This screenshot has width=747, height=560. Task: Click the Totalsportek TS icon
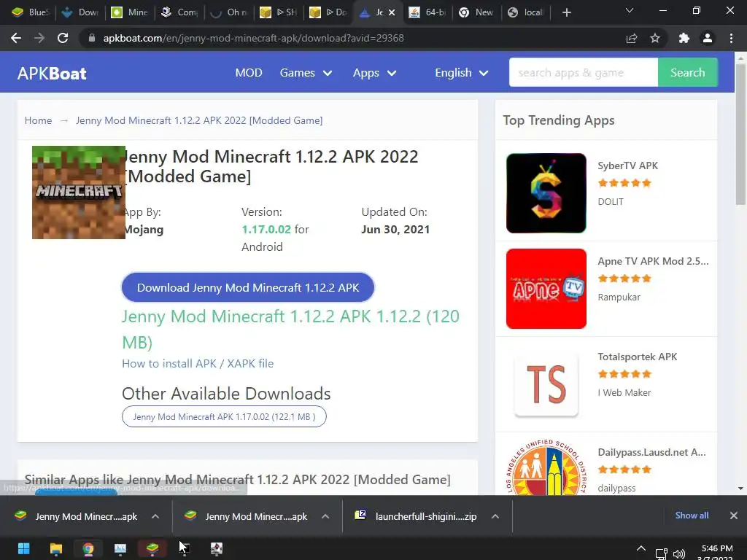546,384
